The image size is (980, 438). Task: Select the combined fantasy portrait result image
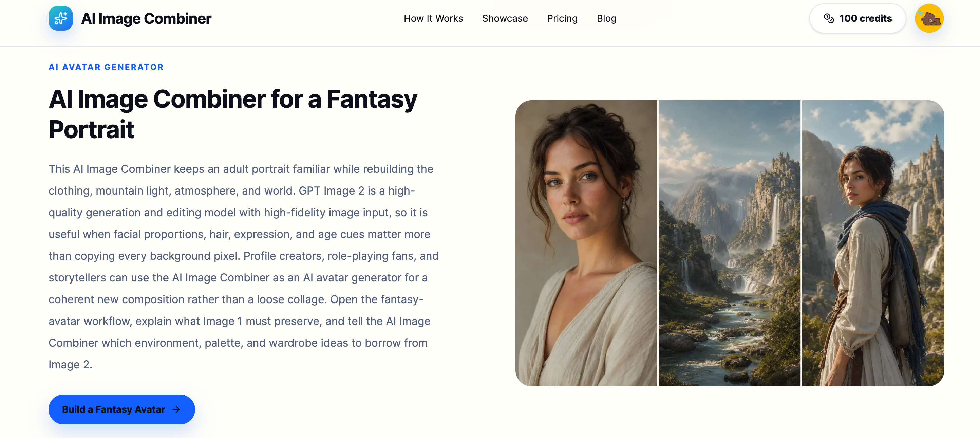pos(873,243)
